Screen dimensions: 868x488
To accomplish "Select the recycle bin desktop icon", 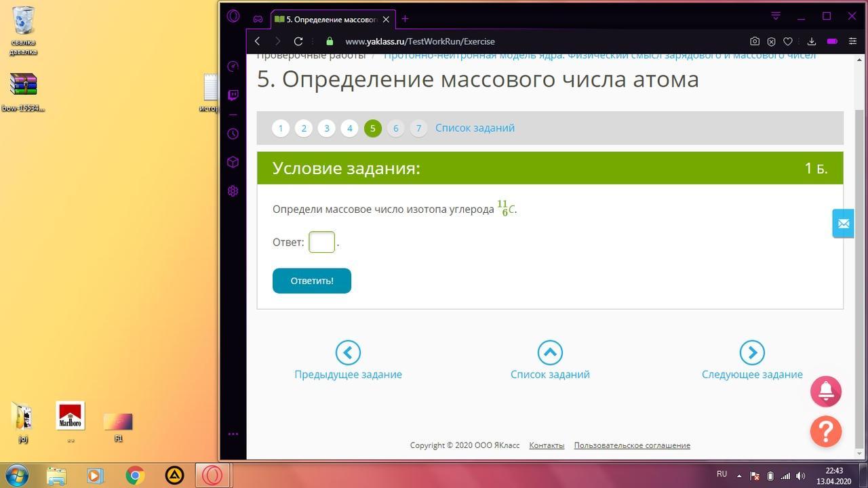I will coord(24,31).
